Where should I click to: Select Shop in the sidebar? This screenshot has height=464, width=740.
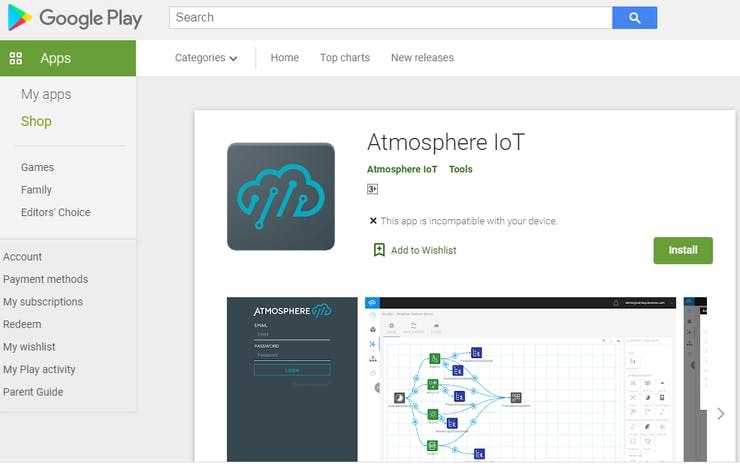[x=36, y=121]
